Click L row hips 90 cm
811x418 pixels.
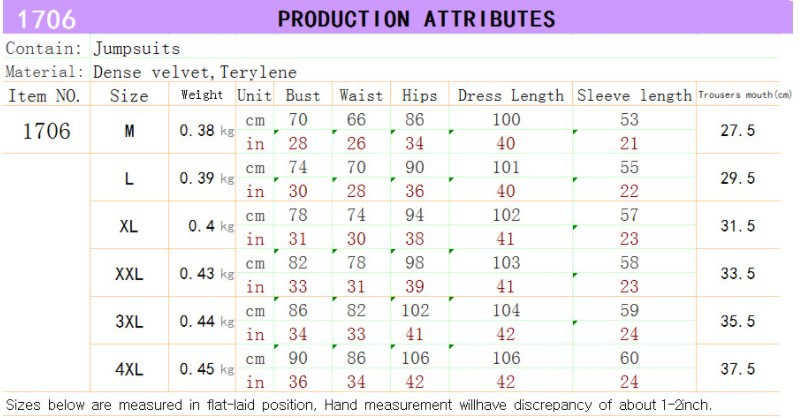[415, 167]
